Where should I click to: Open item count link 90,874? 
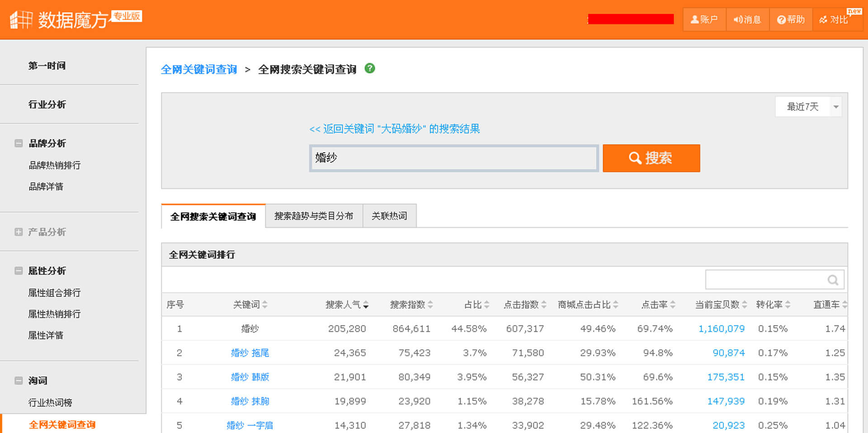click(x=729, y=353)
